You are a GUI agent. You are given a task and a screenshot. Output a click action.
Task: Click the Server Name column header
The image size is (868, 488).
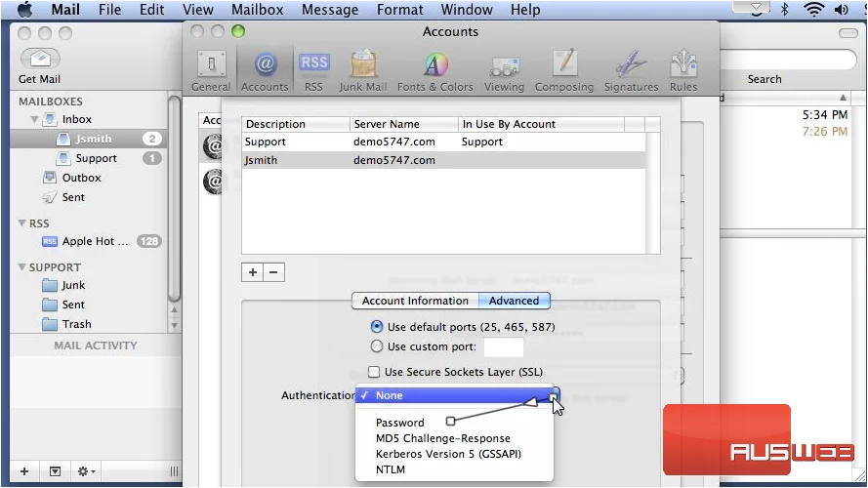click(403, 124)
